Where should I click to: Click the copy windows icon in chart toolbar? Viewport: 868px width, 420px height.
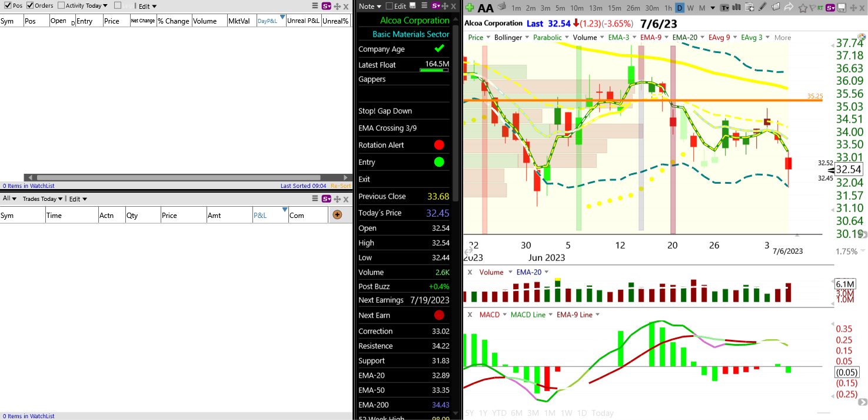coord(776,7)
